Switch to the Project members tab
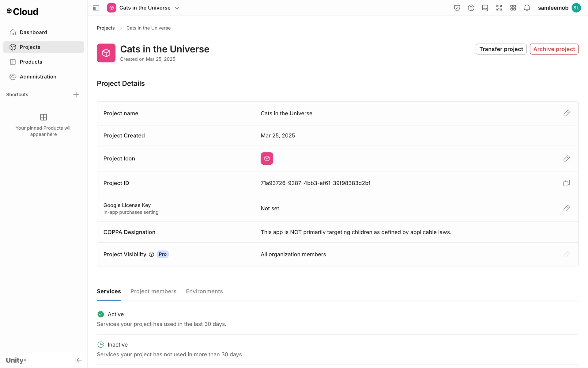The width and height of the screenshot is (588, 368). [153, 291]
